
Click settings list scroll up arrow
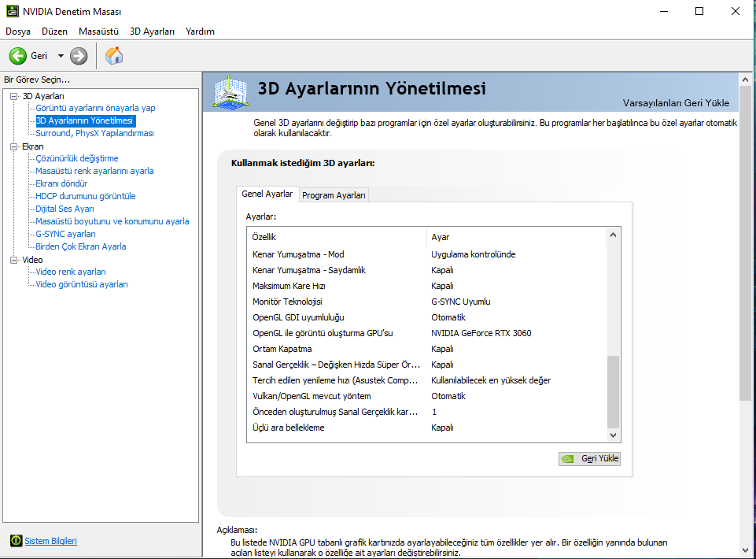614,235
